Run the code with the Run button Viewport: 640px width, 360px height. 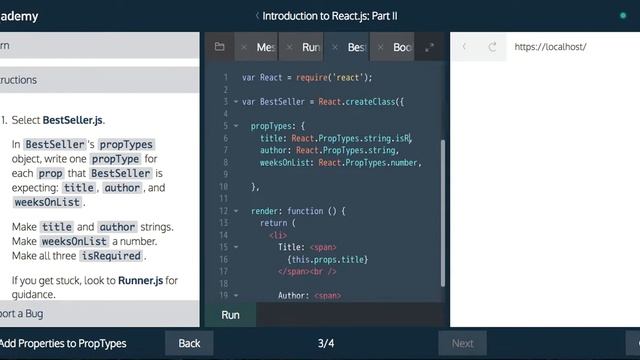click(231, 315)
